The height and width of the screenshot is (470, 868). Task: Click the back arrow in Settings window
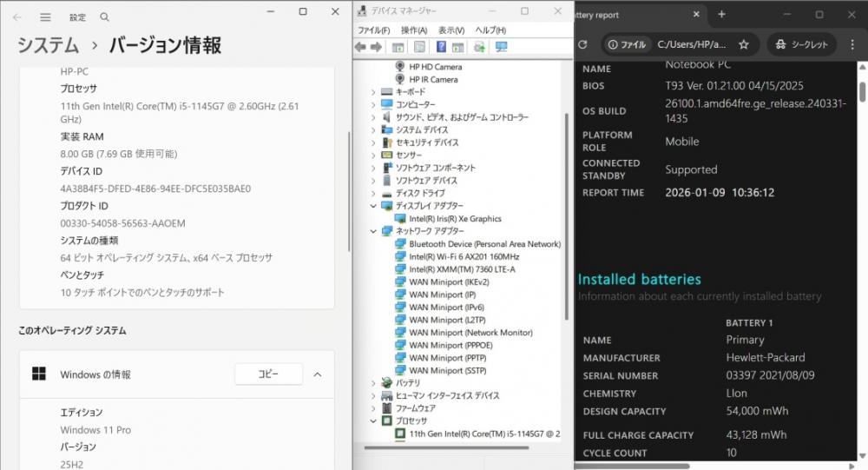click(17, 17)
